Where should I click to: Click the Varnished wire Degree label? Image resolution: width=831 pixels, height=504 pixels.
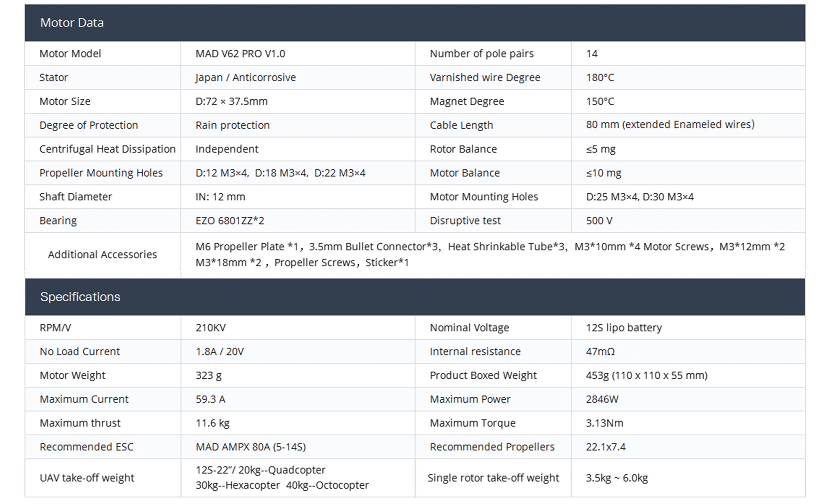tap(485, 77)
